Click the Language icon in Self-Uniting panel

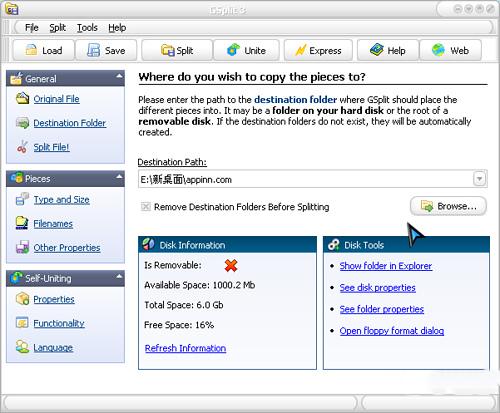click(x=22, y=347)
